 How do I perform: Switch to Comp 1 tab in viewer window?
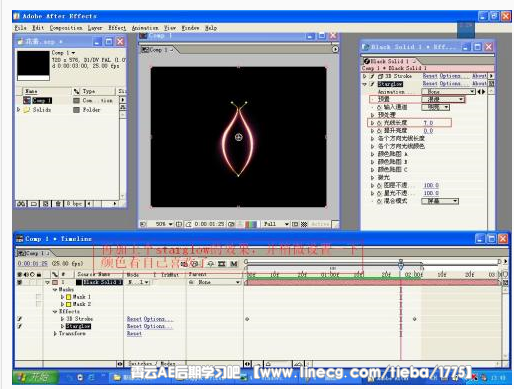click(x=158, y=50)
